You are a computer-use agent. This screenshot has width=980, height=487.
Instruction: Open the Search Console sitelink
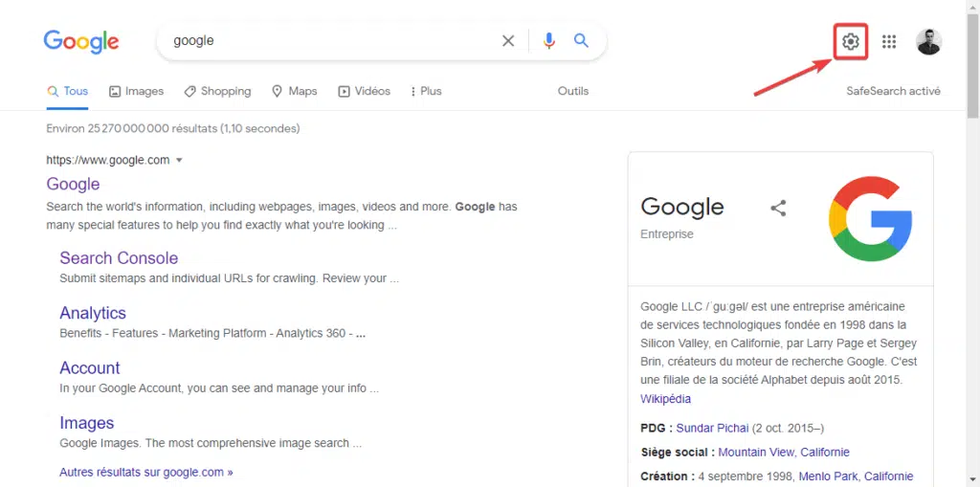click(119, 258)
